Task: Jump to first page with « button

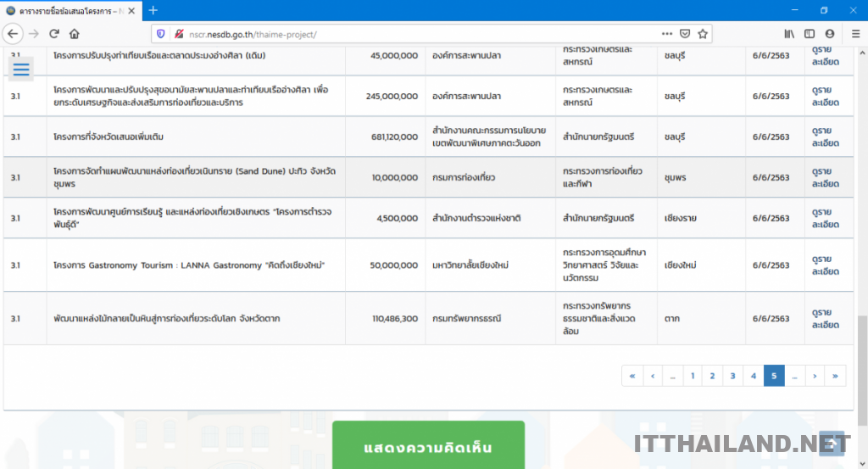Action: click(x=632, y=376)
